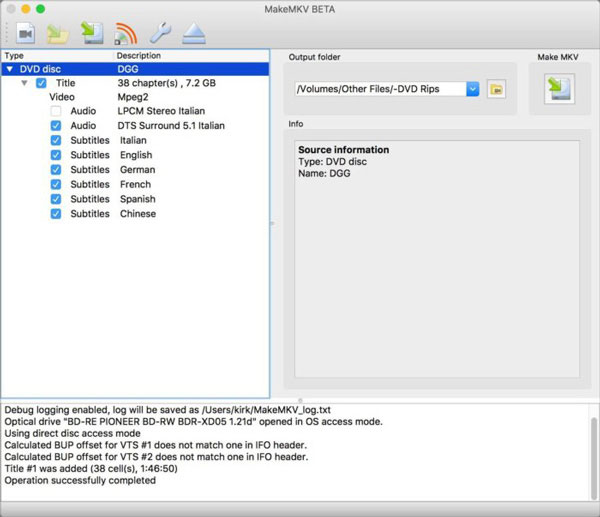Click 'Name: DGG' in info panel
This screenshot has width=600, height=517.
pos(324,173)
